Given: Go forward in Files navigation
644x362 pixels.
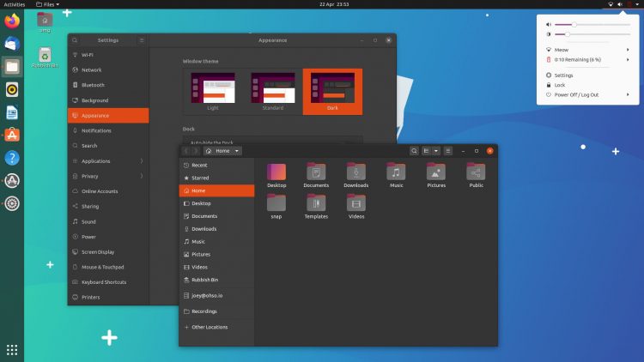Looking at the screenshot, I should click(x=196, y=151).
